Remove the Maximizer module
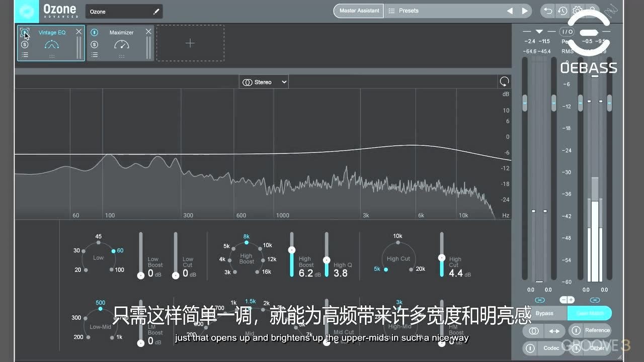Viewport: 644px width, 362px height. point(148,32)
